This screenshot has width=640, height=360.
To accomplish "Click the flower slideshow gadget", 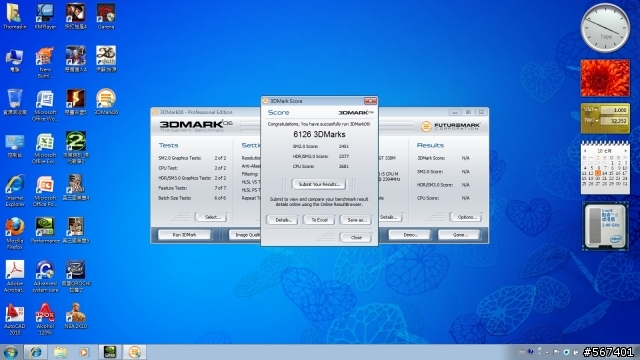I will pyautogui.click(x=605, y=78).
